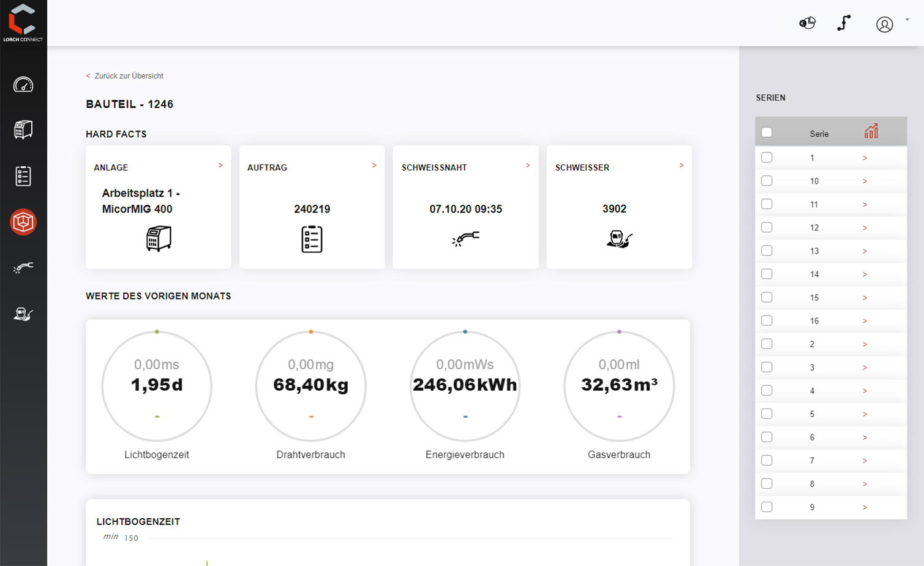Image resolution: width=924 pixels, height=566 pixels.
Task: Click the order number 240219
Action: click(x=312, y=209)
